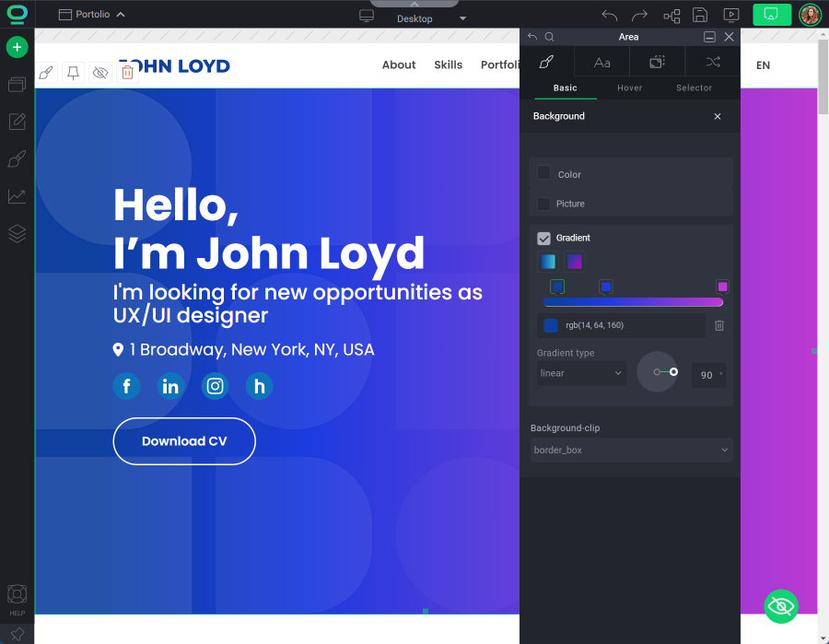The image size is (829, 644).
Task: Delete gradient color stop trash icon
Action: (x=719, y=325)
